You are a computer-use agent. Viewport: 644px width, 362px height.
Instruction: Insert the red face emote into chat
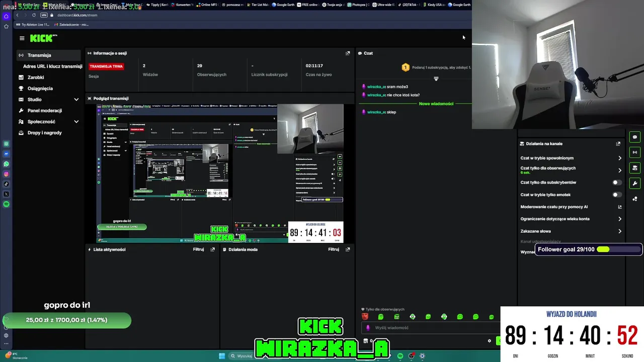365,317
